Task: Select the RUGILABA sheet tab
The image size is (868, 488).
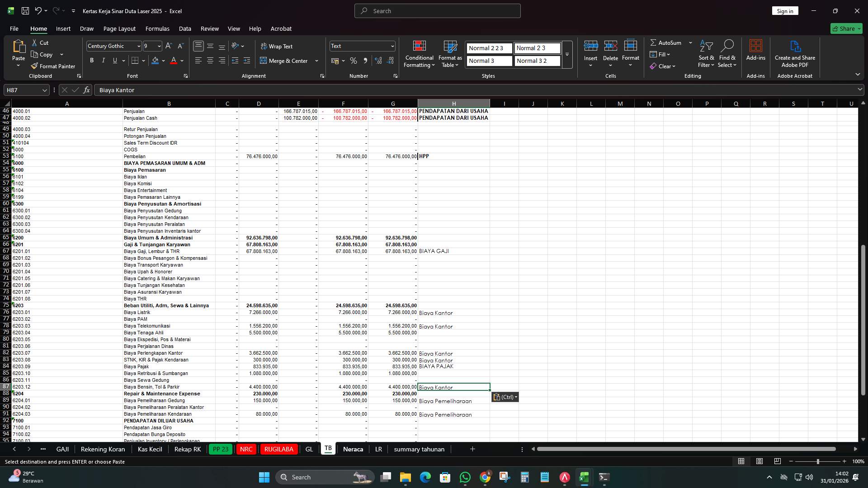Action: tap(279, 449)
